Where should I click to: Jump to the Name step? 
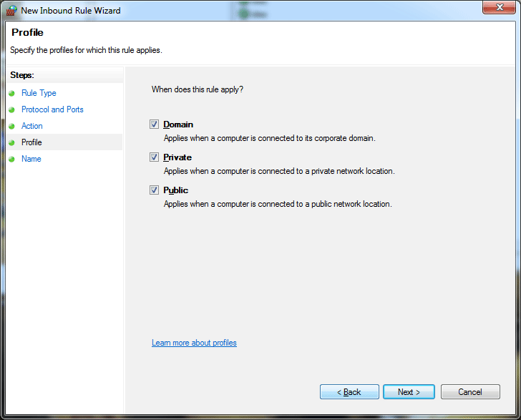coord(31,159)
